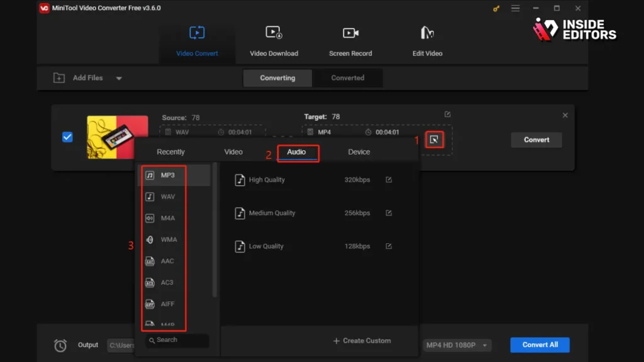This screenshot has height=362, width=644.
Task: Select the Audio format tab
Action: [297, 152]
